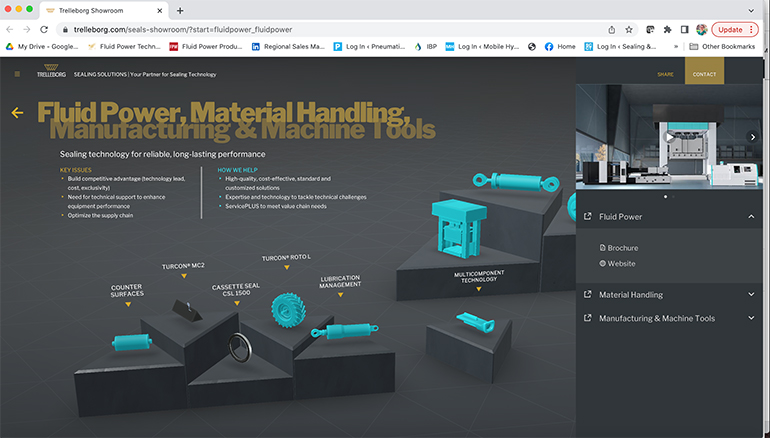Open a new browser tab
The image size is (770, 438).
tap(180, 10)
